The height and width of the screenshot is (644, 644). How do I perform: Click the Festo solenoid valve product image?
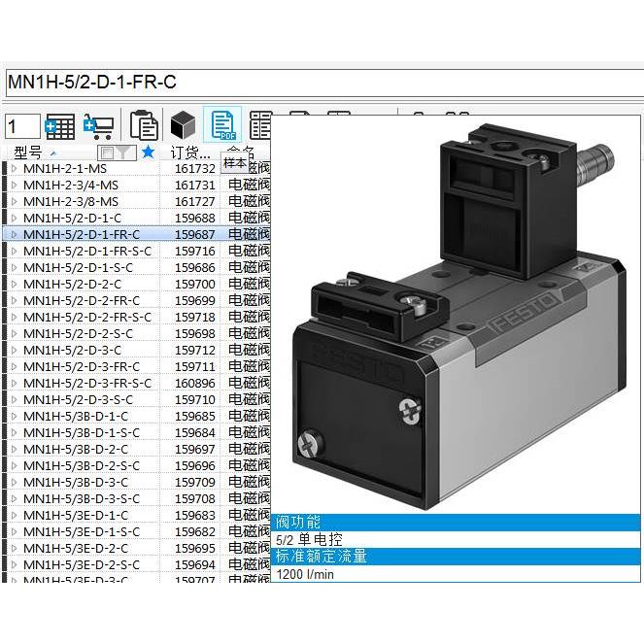(x=458, y=317)
